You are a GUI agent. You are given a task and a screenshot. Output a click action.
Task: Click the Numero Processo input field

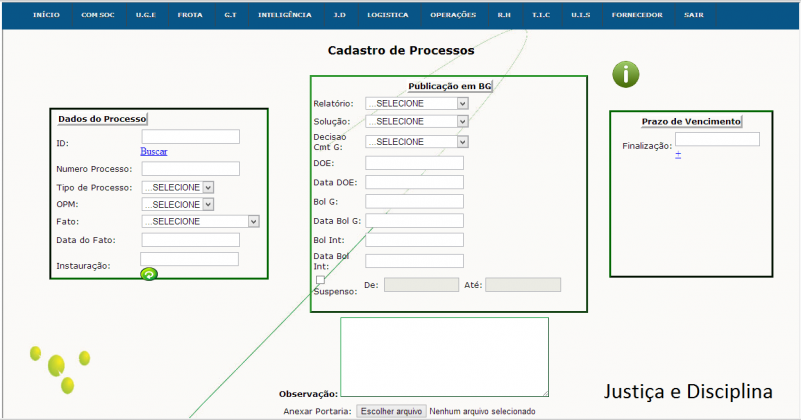click(x=190, y=169)
